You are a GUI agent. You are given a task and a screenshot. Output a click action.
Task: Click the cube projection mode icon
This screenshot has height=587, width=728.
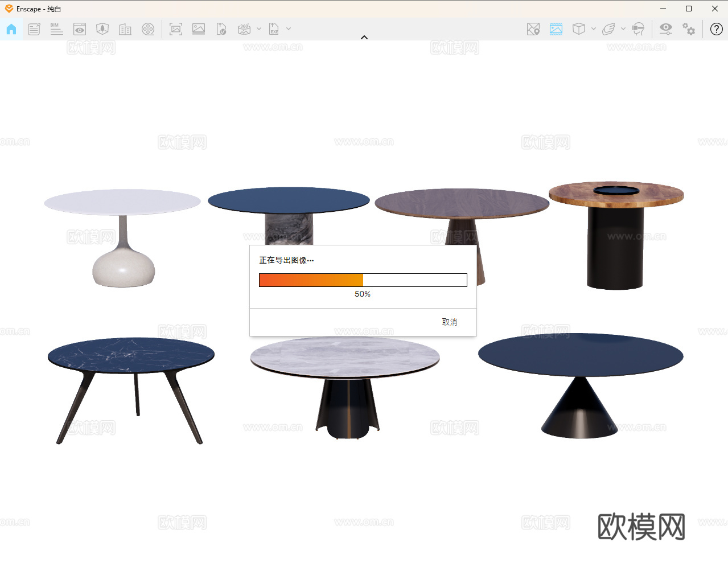click(x=579, y=29)
